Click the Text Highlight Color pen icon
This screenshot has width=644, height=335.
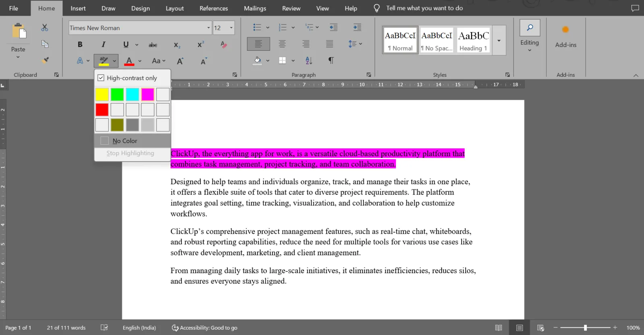click(x=104, y=61)
